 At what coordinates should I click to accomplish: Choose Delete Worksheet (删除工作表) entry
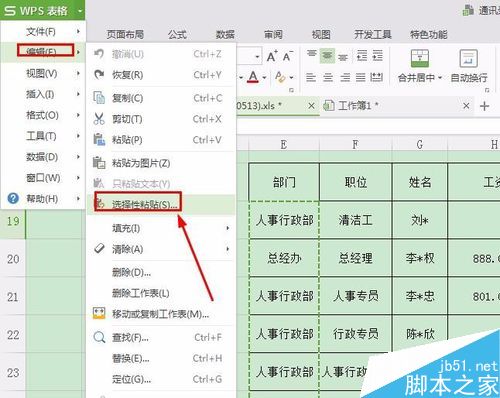pyautogui.click(x=161, y=293)
